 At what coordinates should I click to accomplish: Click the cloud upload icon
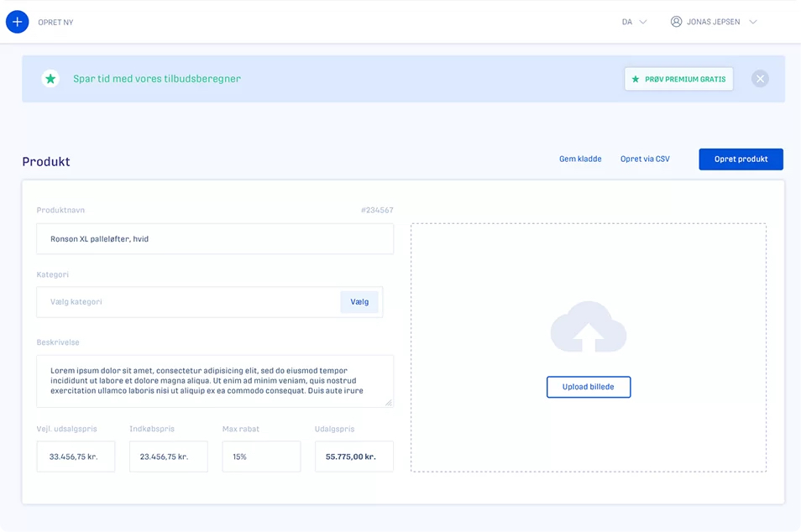(588, 326)
